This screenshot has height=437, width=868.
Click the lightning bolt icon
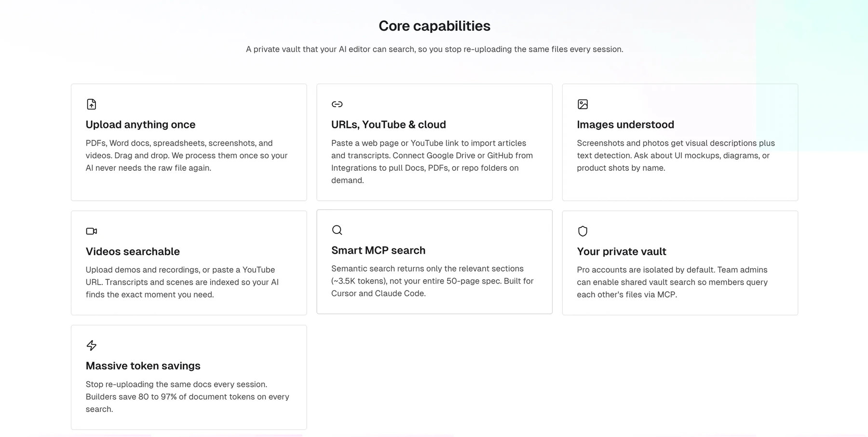(x=91, y=345)
